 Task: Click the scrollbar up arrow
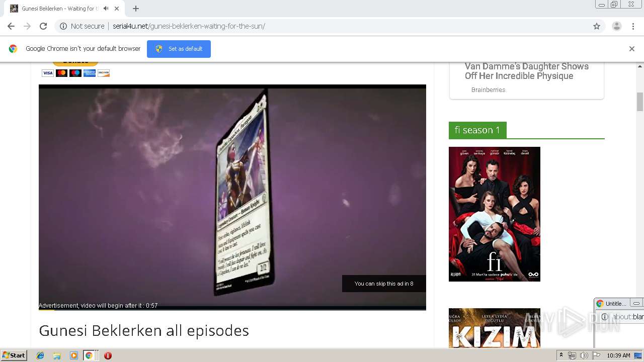[x=640, y=66]
